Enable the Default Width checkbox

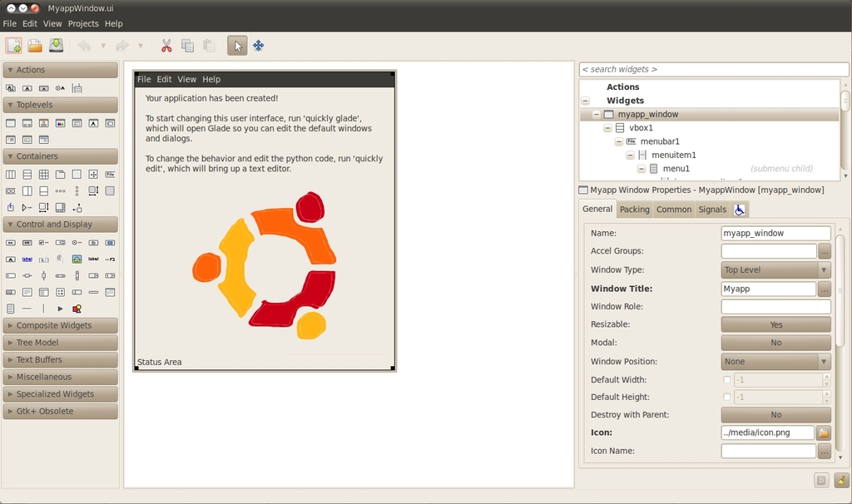coord(727,380)
